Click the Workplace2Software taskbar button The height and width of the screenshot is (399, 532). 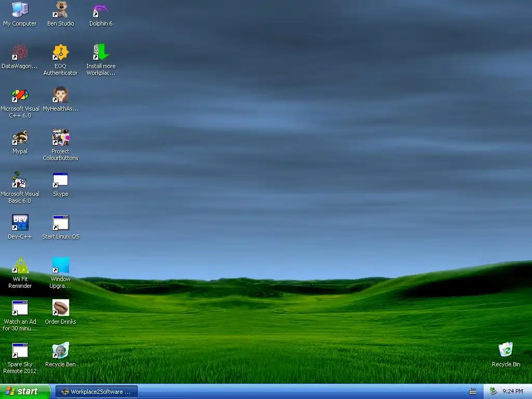click(96, 392)
